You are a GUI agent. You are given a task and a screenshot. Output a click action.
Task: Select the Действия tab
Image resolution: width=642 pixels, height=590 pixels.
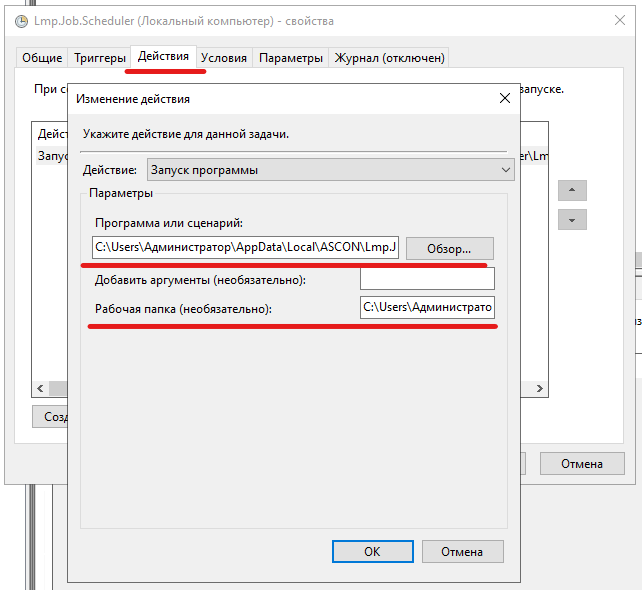tap(163, 56)
